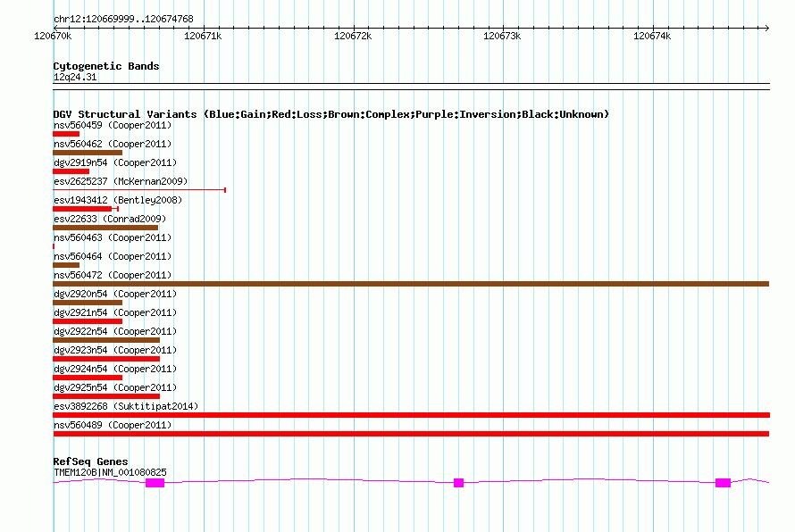Click the chr12:120669999..120674768 coordinates label

pyautogui.click(x=123, y=19)
